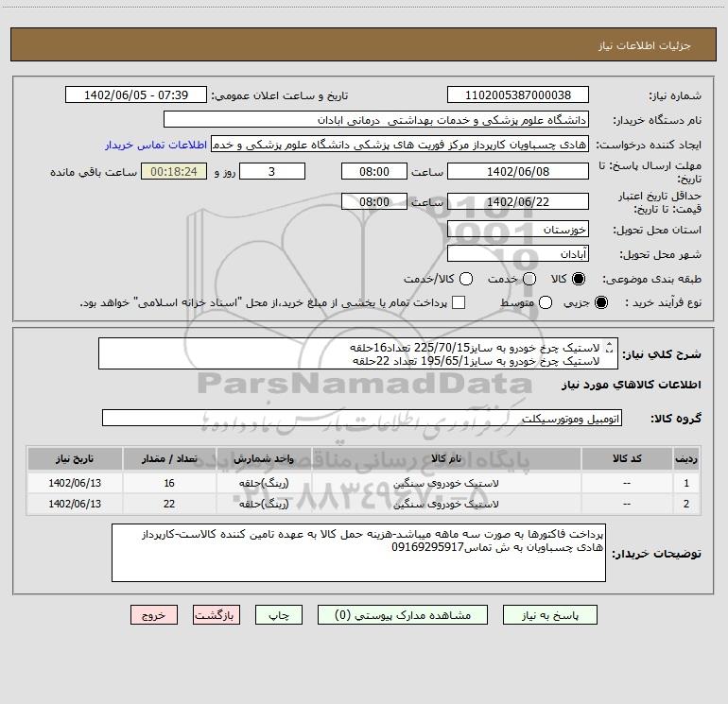728x704 pixels.
Task: Click the شماره نیاز number field
Action: [x=518, y=94]
